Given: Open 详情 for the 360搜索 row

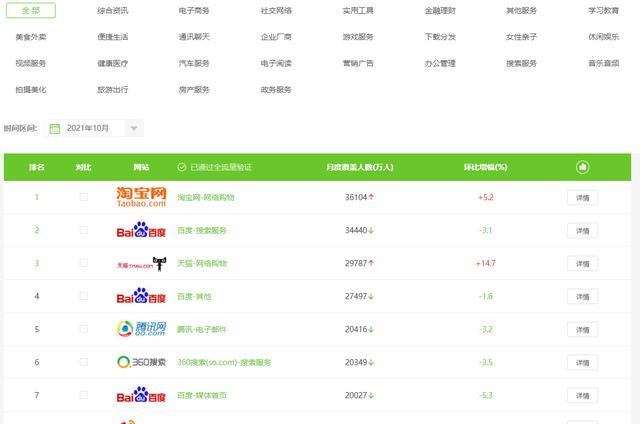Looking at the screenshot, I should pyautogui.click(x=582, y=363).
